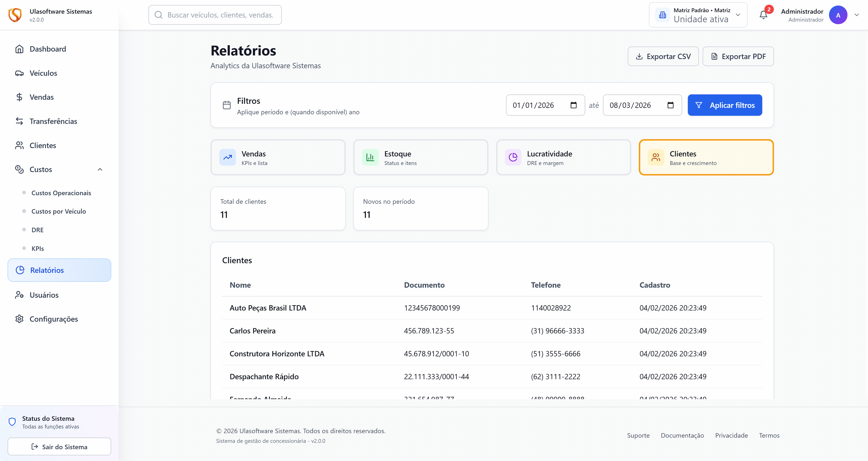Switch to the Estoque report view

tap(420, 157)
